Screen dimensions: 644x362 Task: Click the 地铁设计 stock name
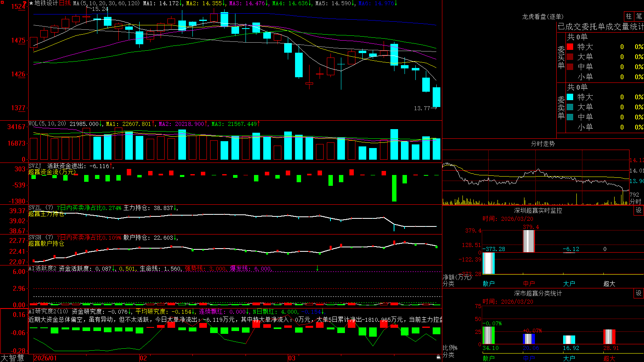click(46, 3)
